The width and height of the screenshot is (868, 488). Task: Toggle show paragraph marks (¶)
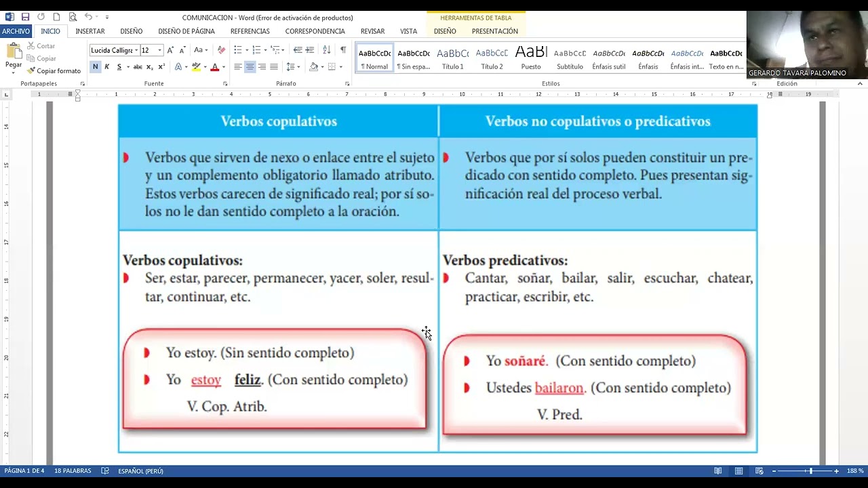343,50
